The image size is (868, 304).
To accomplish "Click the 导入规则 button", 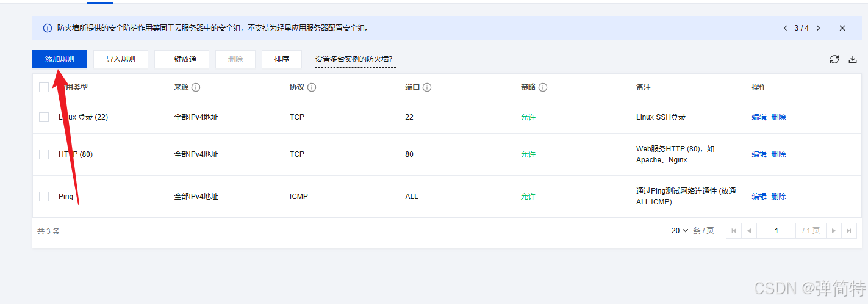I will coord(121,59).
